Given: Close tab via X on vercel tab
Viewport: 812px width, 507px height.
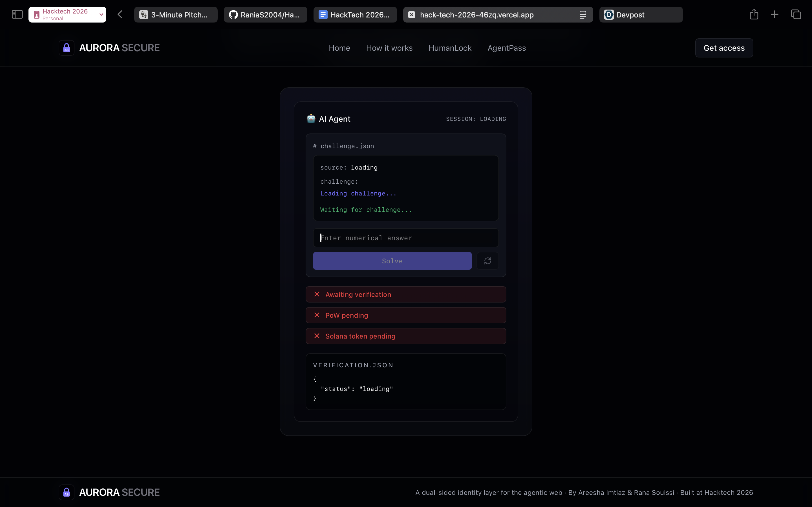Looking at the screenshot, I should coord(412,15).
